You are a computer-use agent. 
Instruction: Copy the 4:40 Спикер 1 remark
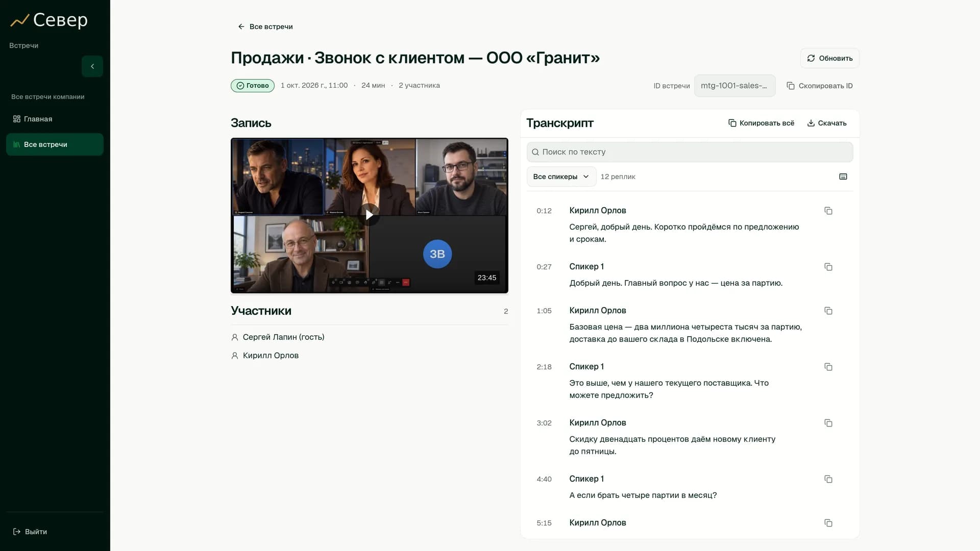click(828, 479)
